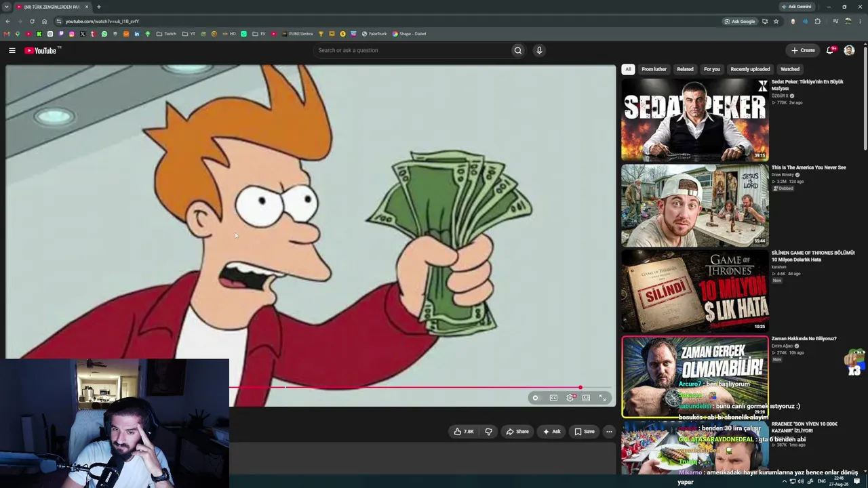Screen dimensions: 868x488
Task: Select the For you filter chip
Action: click(x=711, y=69)
